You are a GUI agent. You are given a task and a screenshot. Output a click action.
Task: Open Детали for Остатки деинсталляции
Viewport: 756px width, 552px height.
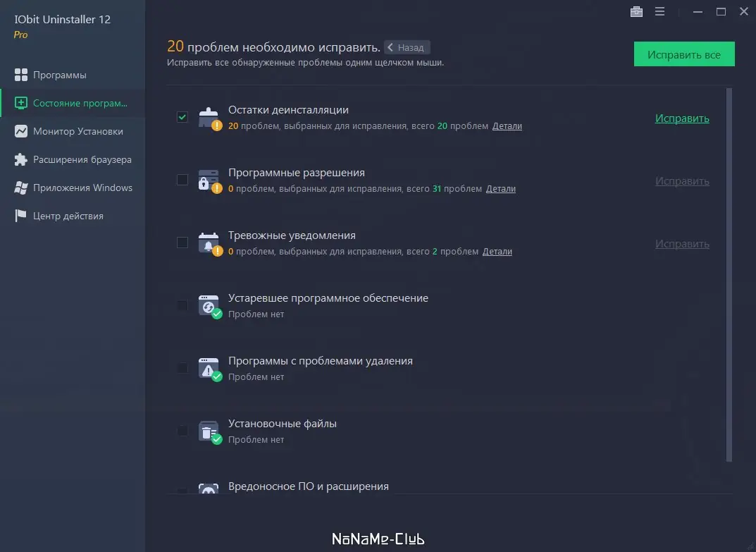coord(507,126)
